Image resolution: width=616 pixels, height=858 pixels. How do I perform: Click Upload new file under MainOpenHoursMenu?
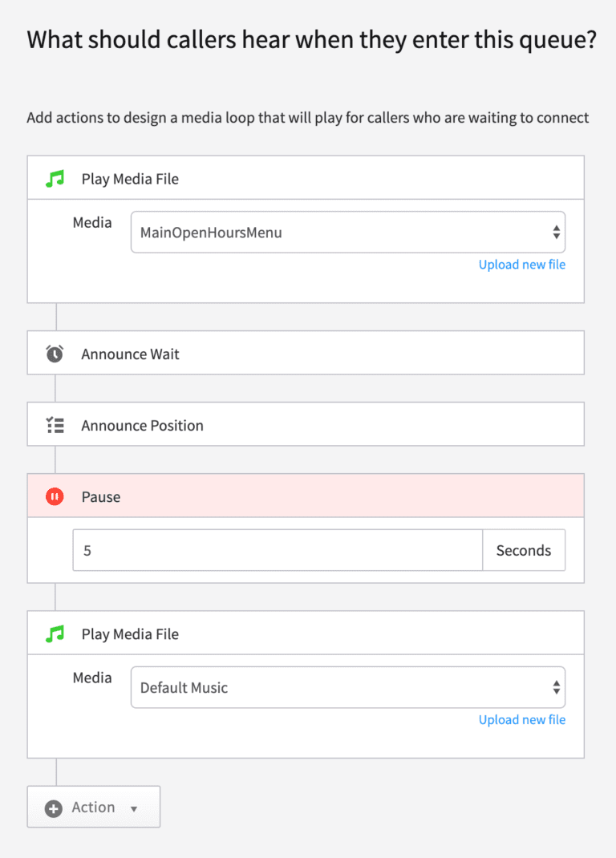click(x=521, y=264)
